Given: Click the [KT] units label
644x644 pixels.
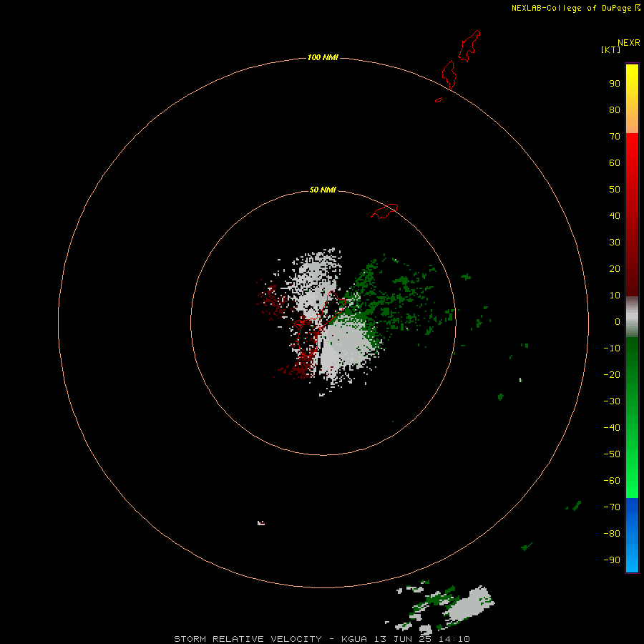Looking at the screenshot, I should (x=610, y=49).
